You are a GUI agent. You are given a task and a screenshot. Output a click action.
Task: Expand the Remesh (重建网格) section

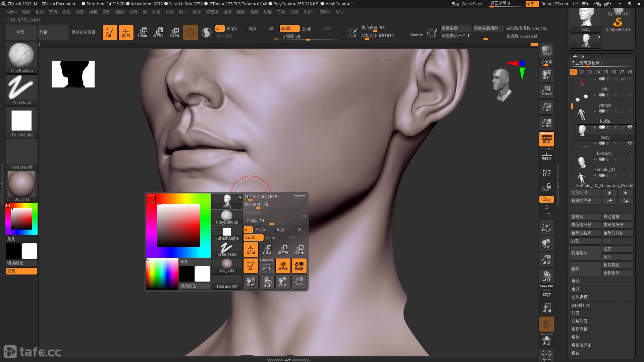601,329
